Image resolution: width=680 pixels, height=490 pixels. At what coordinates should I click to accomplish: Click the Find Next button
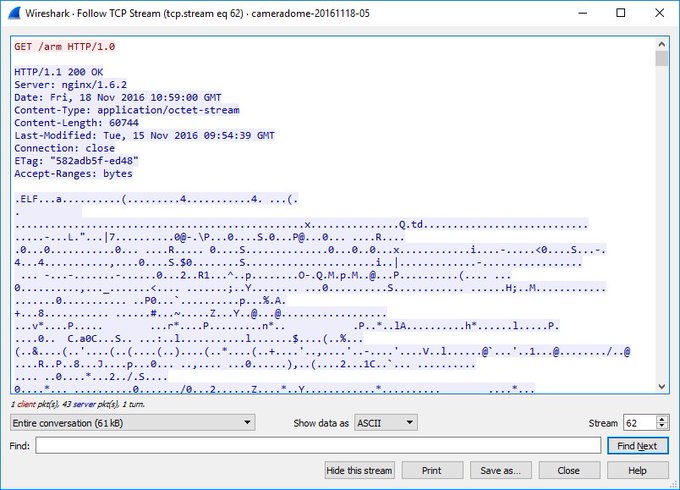pyautogui.click(x=638, y=446)
